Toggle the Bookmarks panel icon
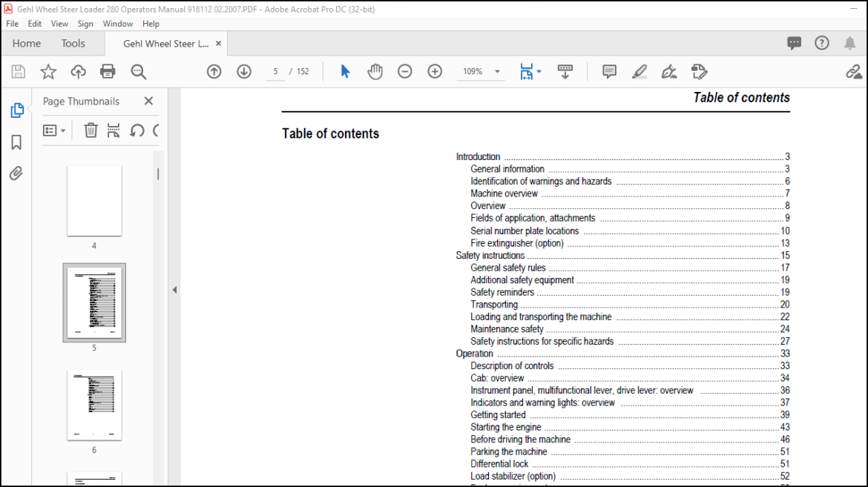 tap(16, 142)
